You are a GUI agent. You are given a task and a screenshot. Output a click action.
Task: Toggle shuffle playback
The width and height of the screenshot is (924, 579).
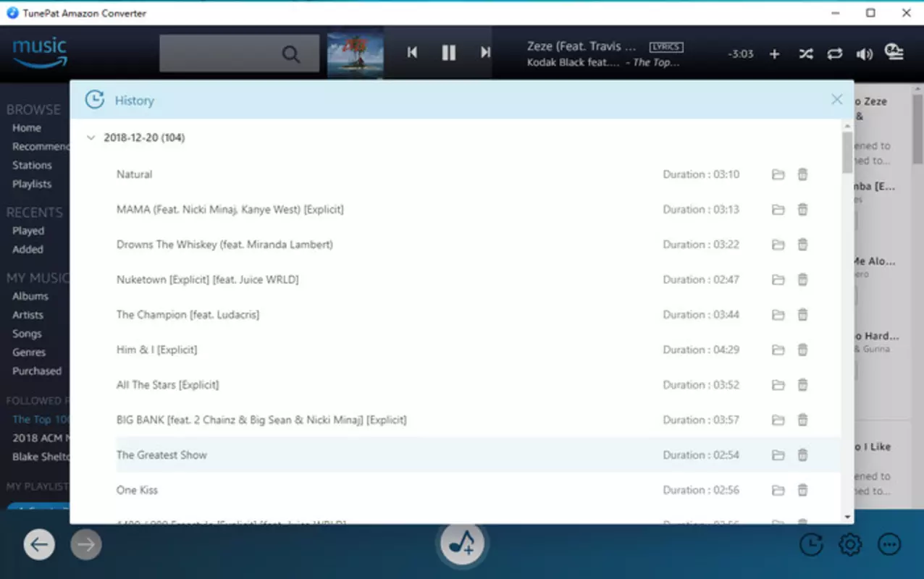point(805,54)
